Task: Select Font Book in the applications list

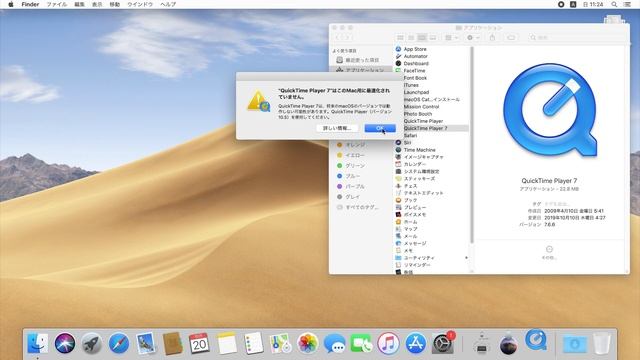Action: pyautogui.click(x=415, y=78)
